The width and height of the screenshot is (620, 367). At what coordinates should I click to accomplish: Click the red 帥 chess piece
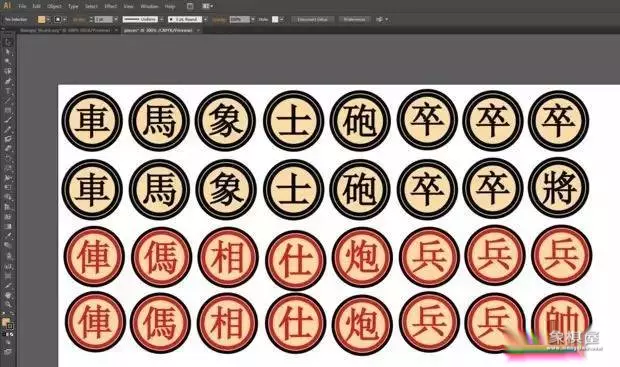pos(562,323)
